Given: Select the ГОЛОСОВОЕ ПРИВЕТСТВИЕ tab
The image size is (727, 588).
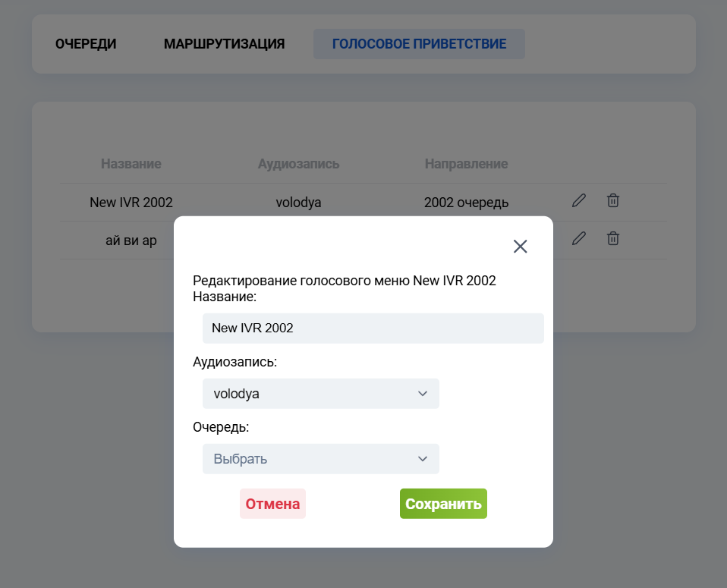Looking at the screenshot, I should pos(419,44).
